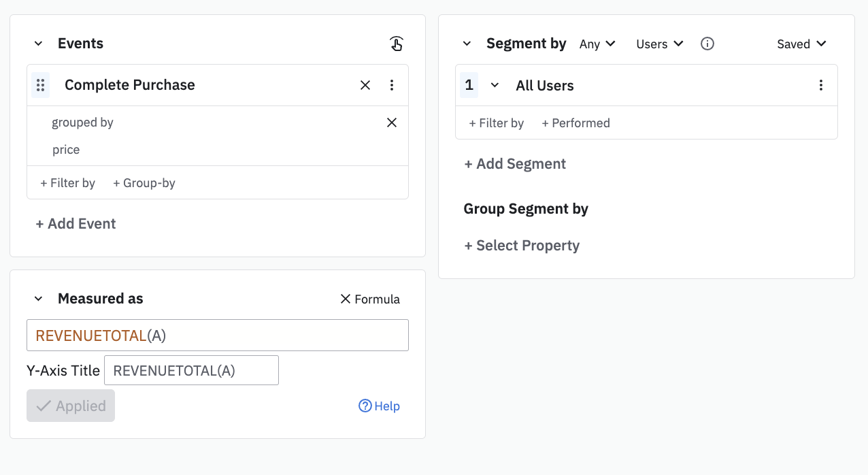This screenshot has width=868, height=475.
Task: Remove the grouped by price clause
Action: [x=392, y=122]
